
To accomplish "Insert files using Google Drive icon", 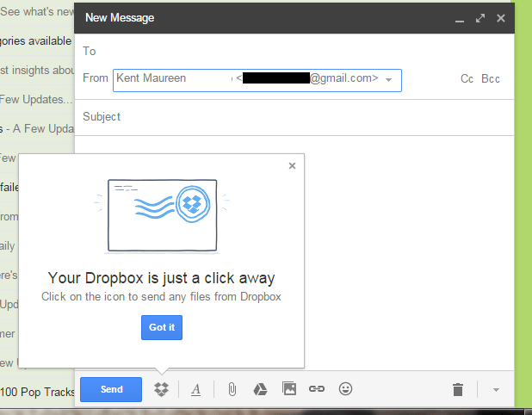I will click(260, 389).
